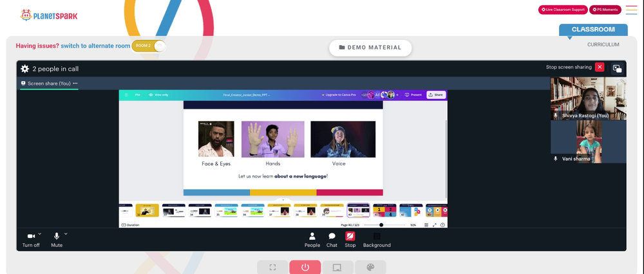Click Vani sharma microphone icon
Image resolution: width=644 pixels, height=274 pixels.
coord(556,158)
